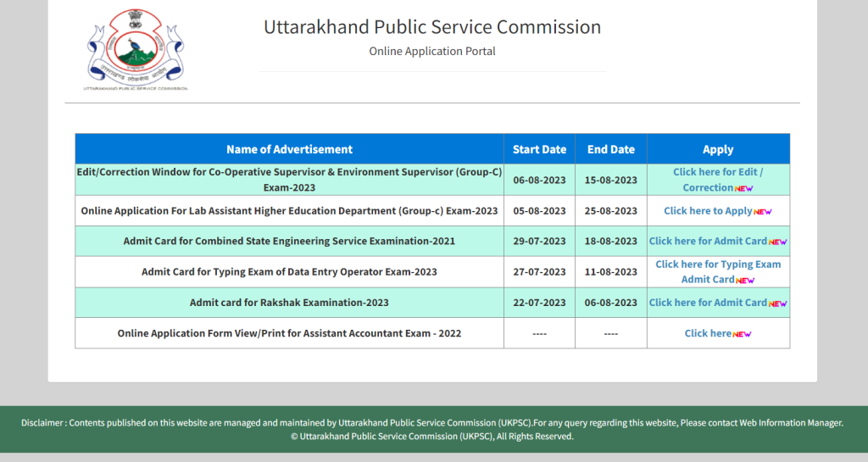Click the Online Application Portal subtitle
Screen dimensions: 868x462
(431, 51)
